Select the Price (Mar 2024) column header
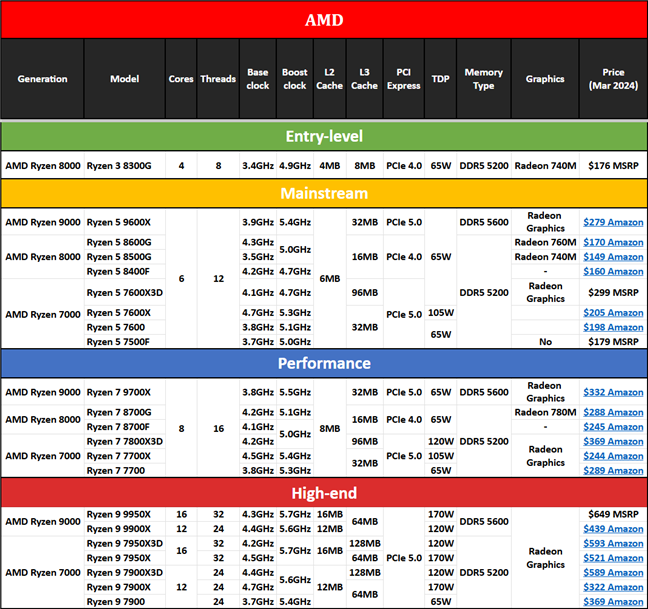Screen dimensions: 648x609 pyautogui.click(x=613, y=79)
